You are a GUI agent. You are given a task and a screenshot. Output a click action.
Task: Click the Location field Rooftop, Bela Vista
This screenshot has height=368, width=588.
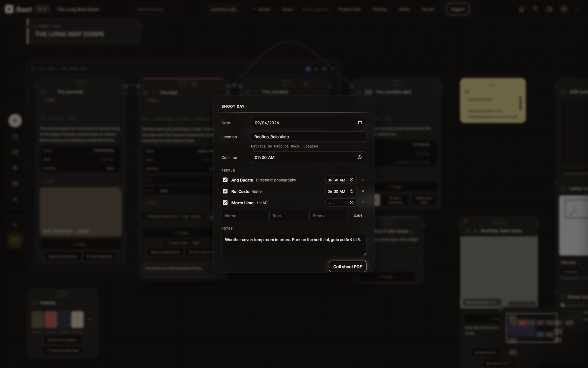click(x=308, y=137)
